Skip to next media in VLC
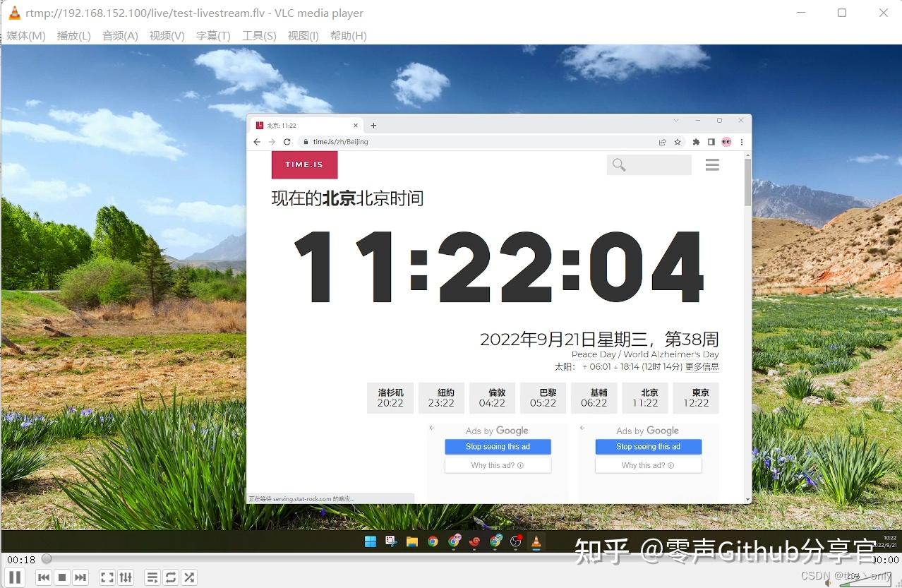 [x=80, y=577]
